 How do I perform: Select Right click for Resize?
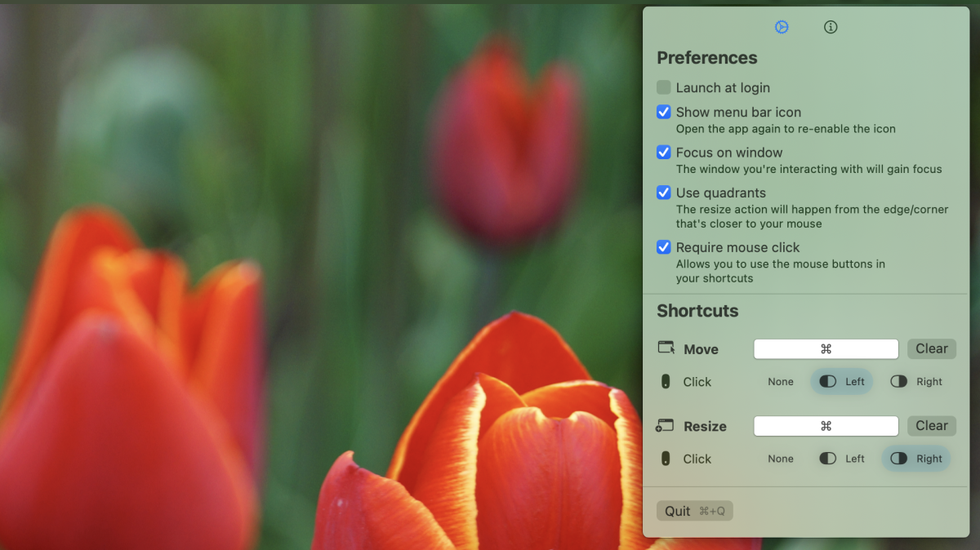click(916, 459)
